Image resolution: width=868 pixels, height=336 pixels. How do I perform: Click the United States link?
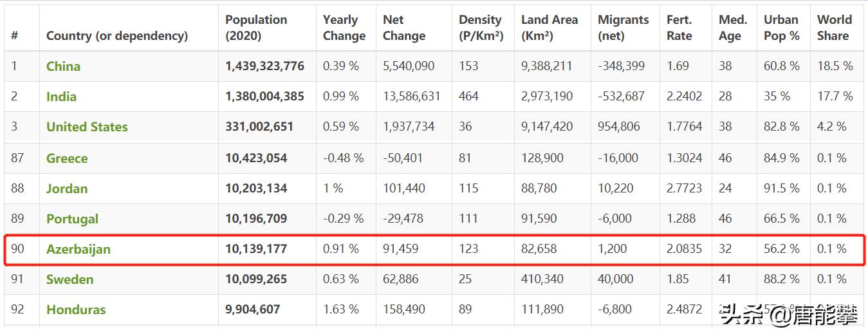pyautogui.click(x=87, y=127)
